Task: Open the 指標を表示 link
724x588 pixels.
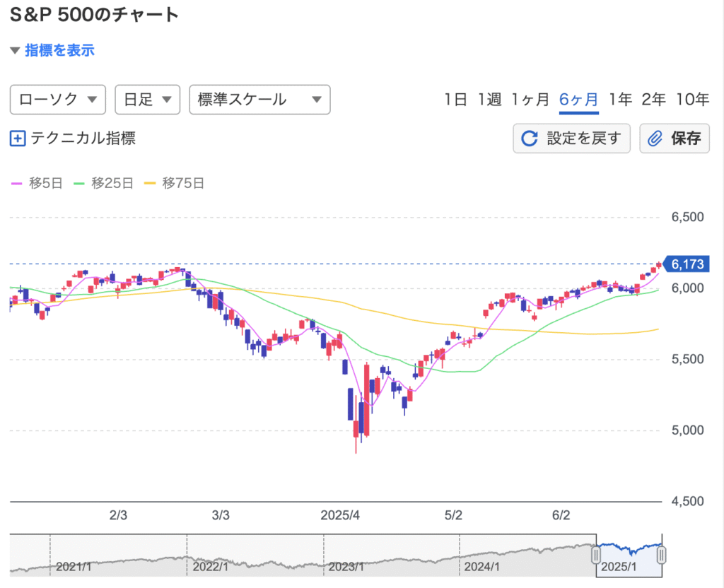Action: click(59, 50)
